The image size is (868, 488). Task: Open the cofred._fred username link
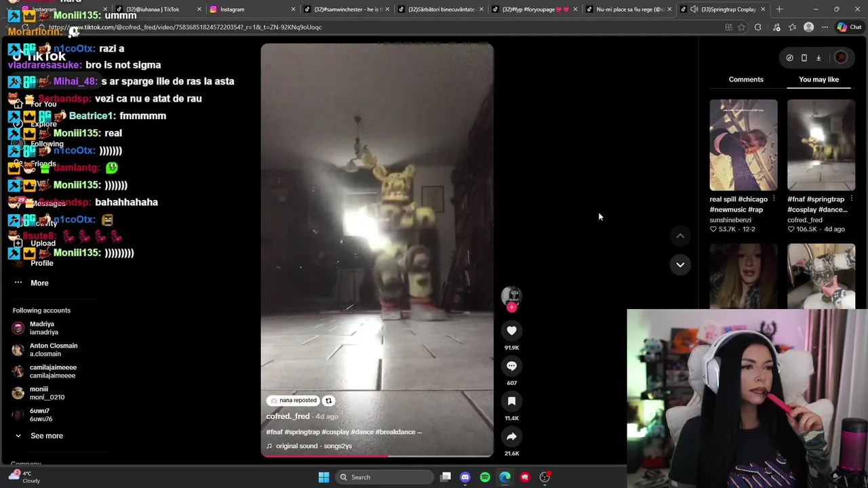(288, 416)
